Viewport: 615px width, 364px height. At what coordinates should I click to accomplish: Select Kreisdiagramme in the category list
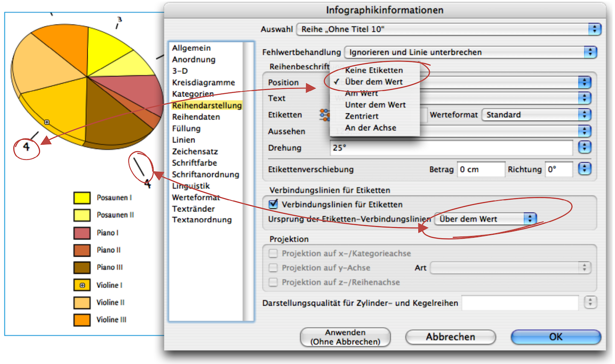coord(203,82)
